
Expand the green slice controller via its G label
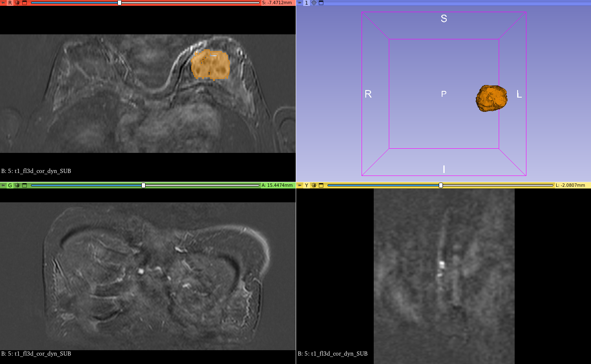pos(10,185)
